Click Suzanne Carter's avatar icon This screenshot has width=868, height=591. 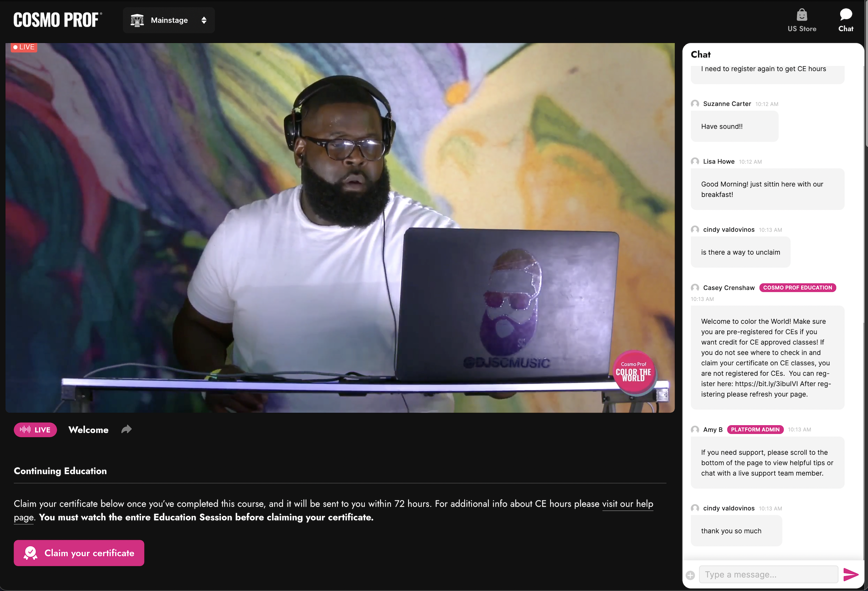point(695,104)
